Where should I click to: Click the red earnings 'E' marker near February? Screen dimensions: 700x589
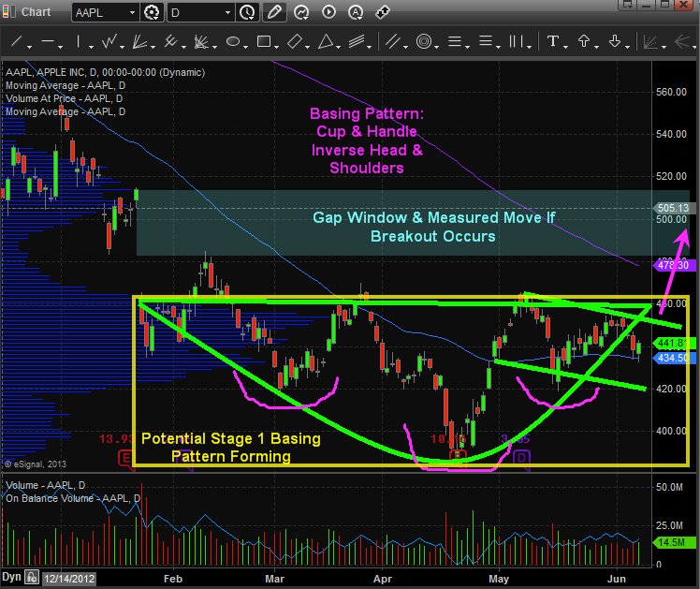126,459
